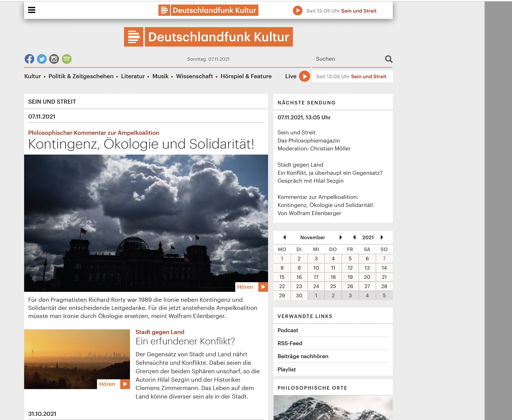Select November 7 in the calendar
Viewport: 512px width, 420px height.
(x=384, y=259)
